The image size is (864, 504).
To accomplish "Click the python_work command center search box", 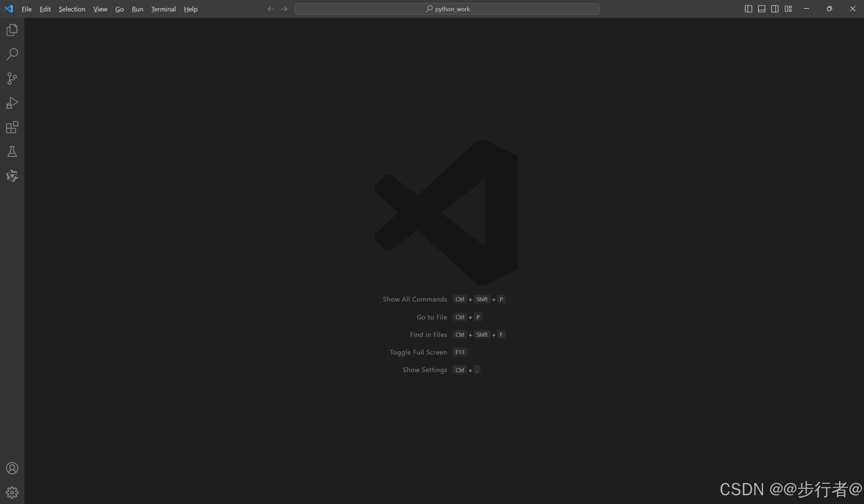I will click(447, 9).
